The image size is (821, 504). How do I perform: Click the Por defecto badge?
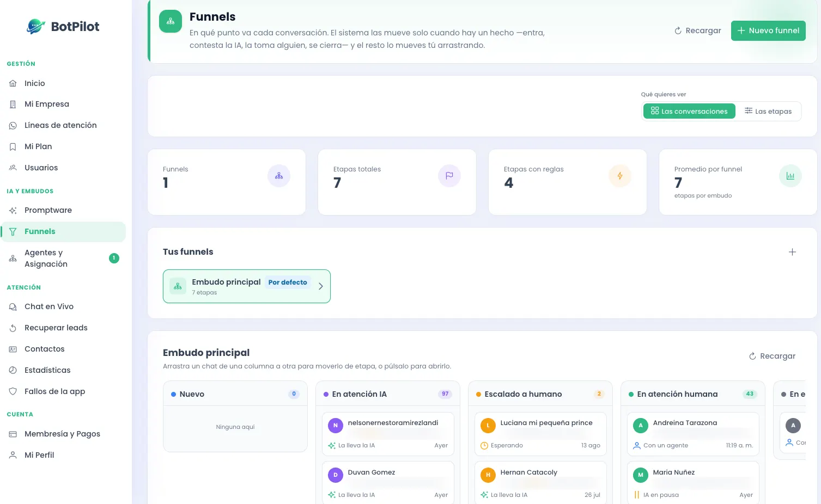click(x=288, y=282)
